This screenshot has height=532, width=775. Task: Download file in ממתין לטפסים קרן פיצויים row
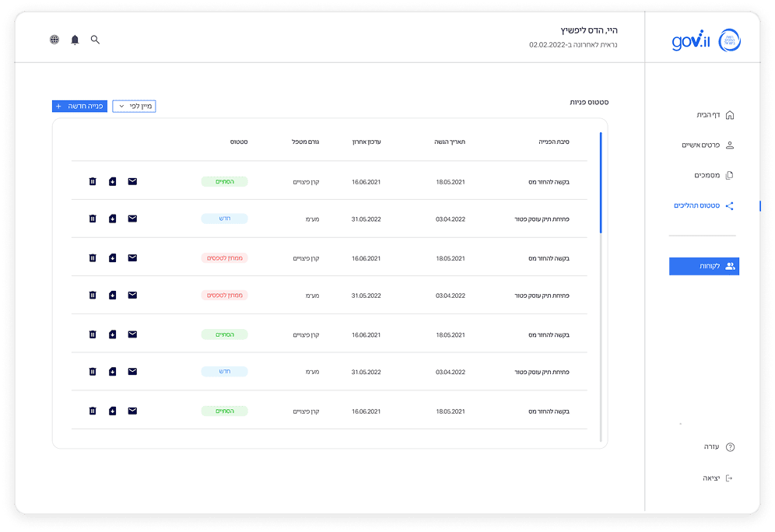click(x=113, y=258)
